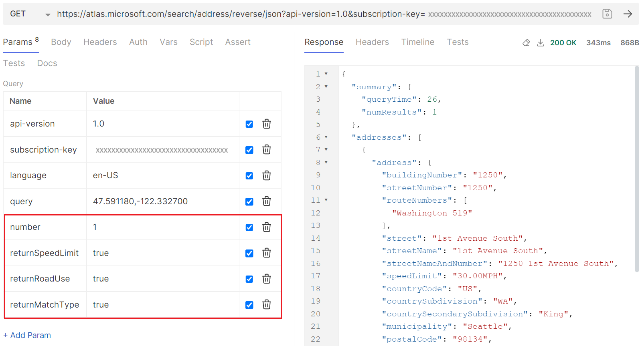The image size is (644, 346).
Task: Download the response to file
Action: [541, 43]
